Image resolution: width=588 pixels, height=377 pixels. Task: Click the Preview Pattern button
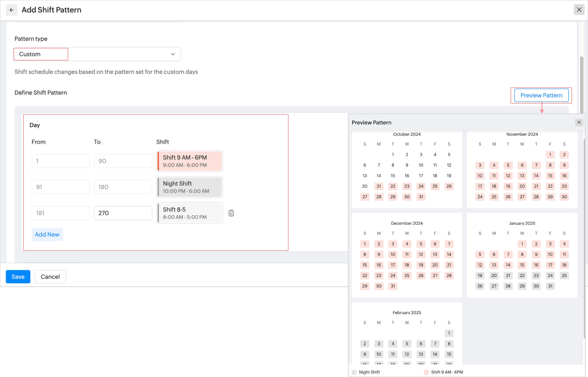coord(541,95)
